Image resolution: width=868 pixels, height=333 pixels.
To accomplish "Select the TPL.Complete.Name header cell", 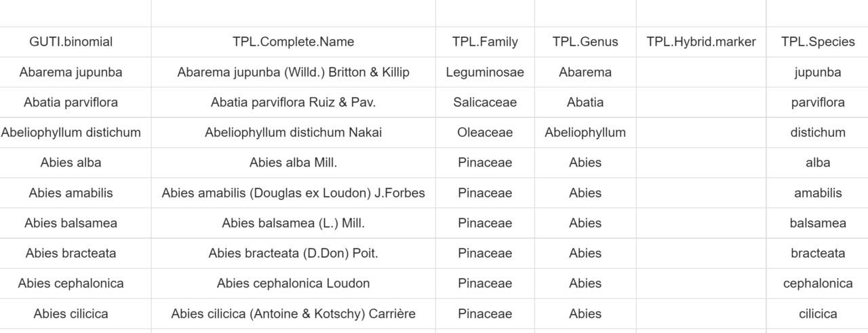I will pyautogui.click(x=293, y=42).
